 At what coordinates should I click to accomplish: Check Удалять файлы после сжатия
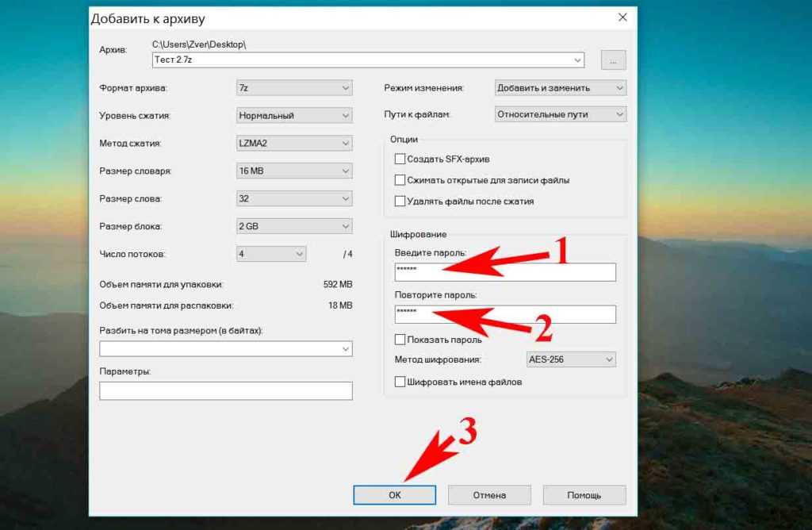[400, 201]
